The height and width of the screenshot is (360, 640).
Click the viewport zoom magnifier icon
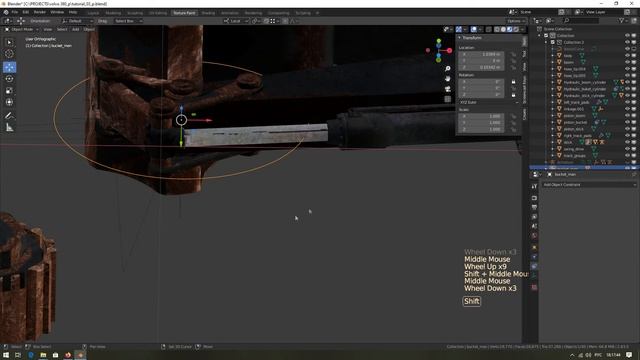click(448, 69)
